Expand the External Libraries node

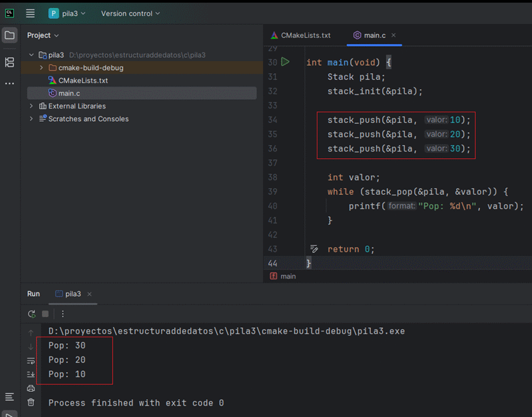click(x=31, y=106)
